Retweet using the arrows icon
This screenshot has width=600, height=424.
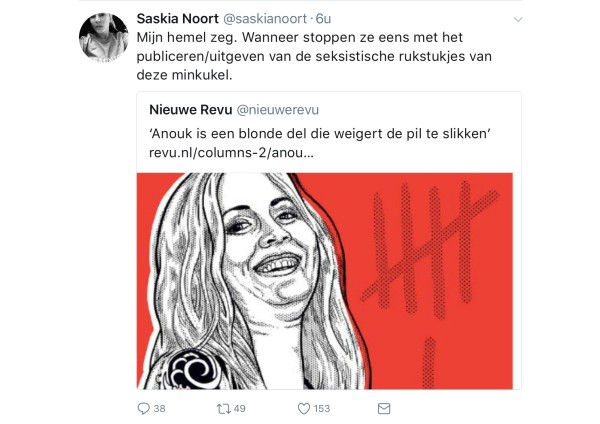pos(223,409)
